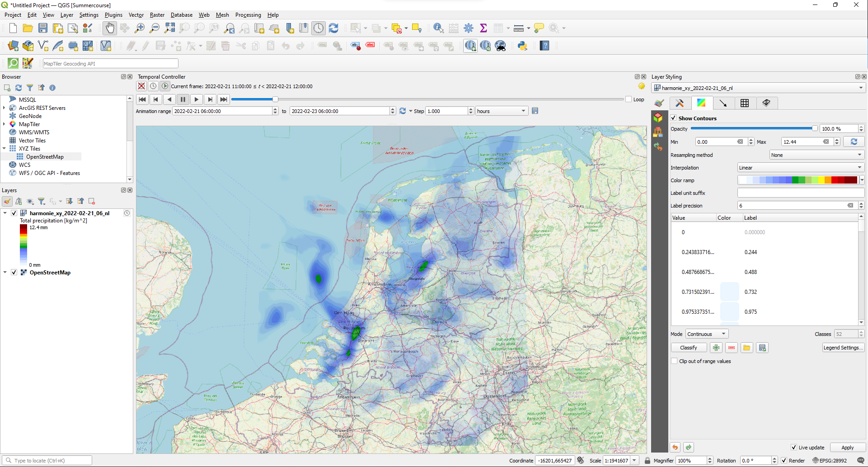Open the Python Console
This screenshot has height=467, width=868.
click(x=523, y=45)
